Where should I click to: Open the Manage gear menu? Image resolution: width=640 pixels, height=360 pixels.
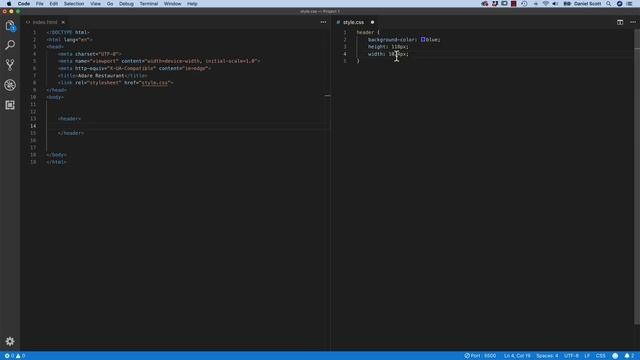pyautogui.click(x=10, y=341)
